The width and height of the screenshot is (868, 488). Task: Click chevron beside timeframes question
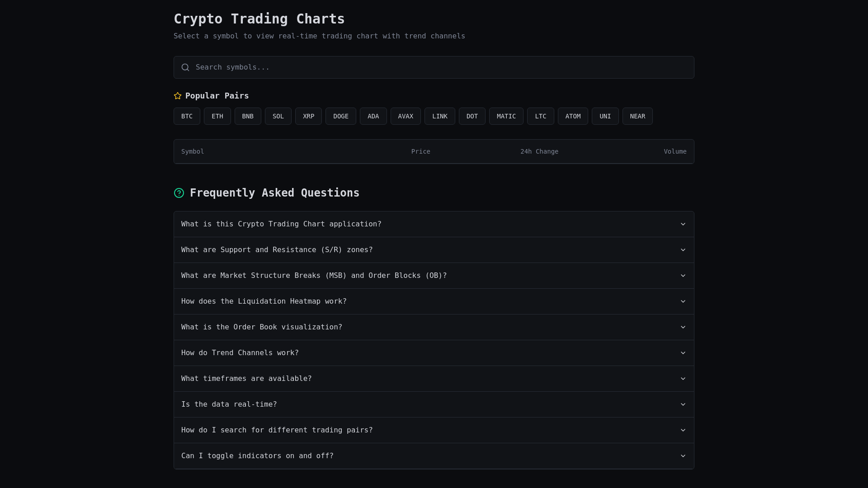click(x=683, y=379)
